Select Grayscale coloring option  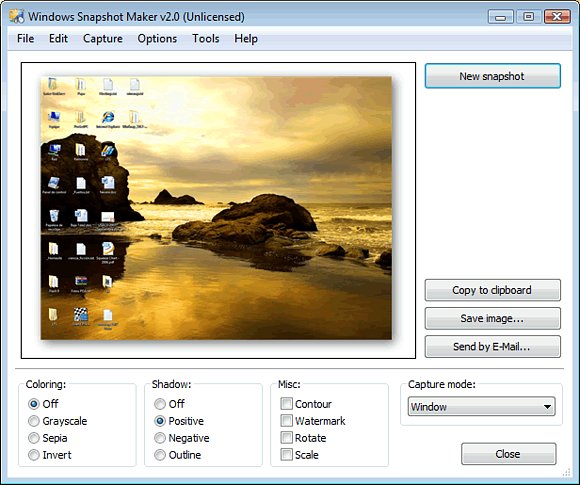(34, 421)
